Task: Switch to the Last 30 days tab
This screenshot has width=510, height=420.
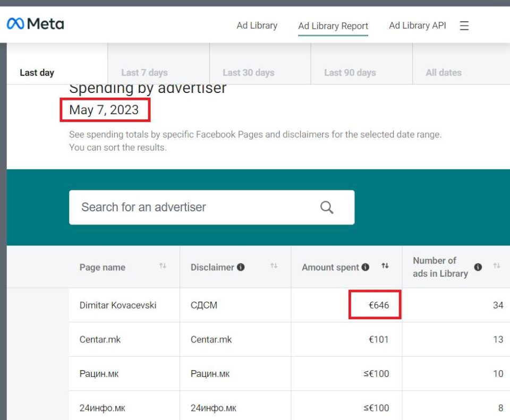Action: point(248,73)
